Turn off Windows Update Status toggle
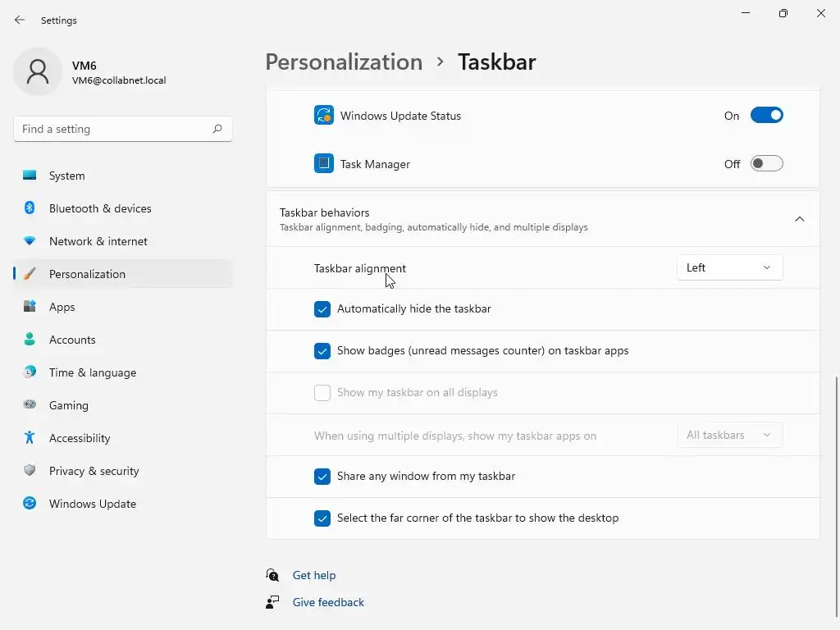The image size is (840, 630). (766, 116)
